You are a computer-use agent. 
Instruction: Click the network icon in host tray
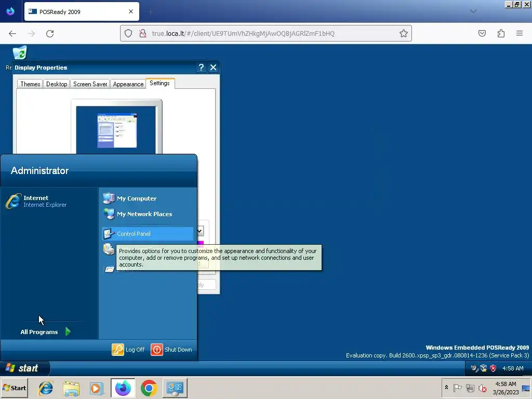(x=470, y=388)
